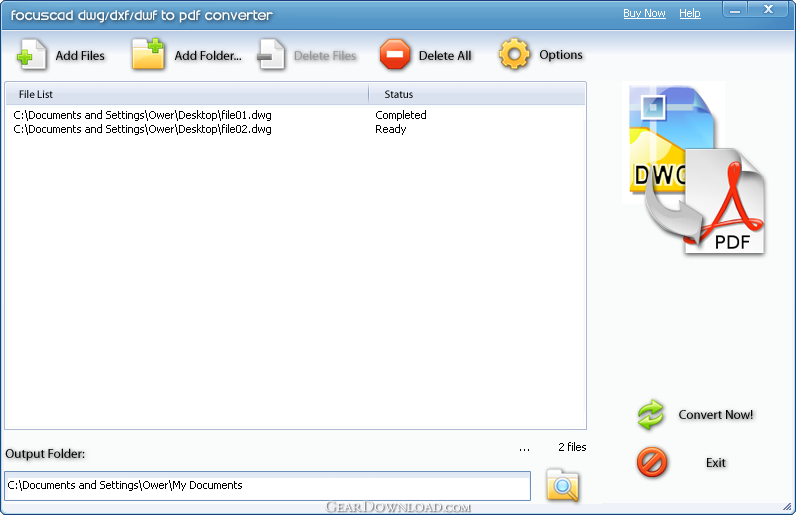
Task: Click the 2 files count text
Action: [x=572, y=447]
